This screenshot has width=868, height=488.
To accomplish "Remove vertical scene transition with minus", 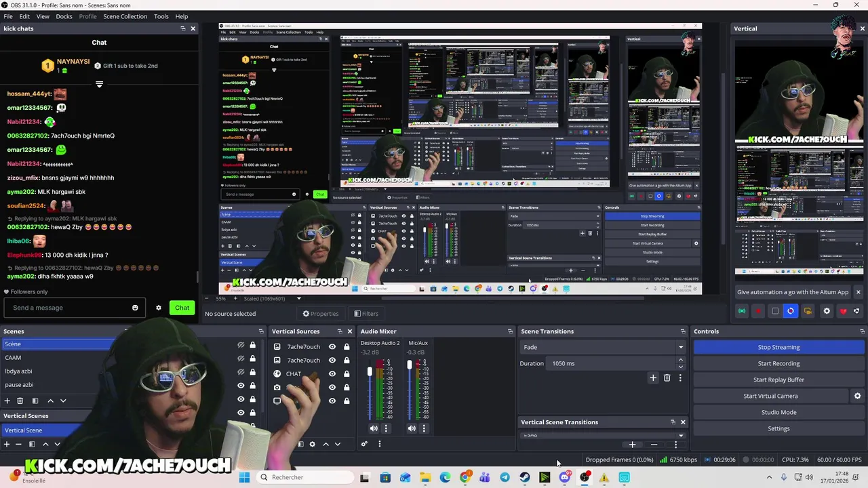I will point(654,445).
